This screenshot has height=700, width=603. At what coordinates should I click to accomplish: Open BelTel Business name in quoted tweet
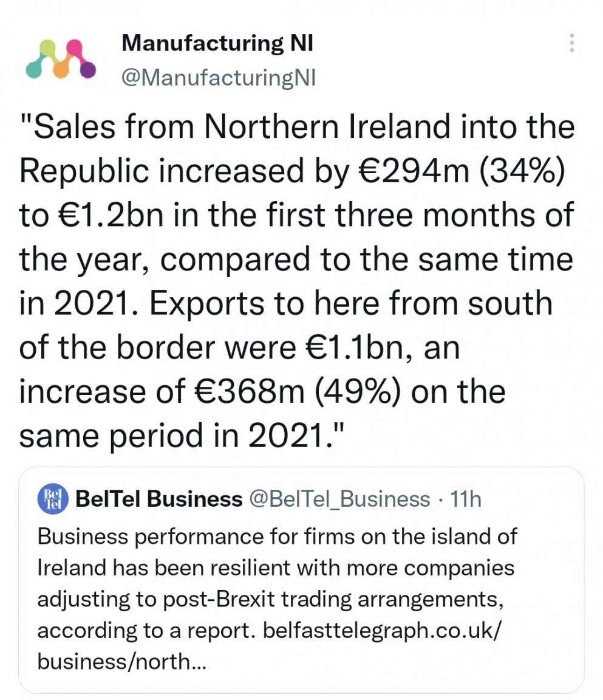[158, 499]
